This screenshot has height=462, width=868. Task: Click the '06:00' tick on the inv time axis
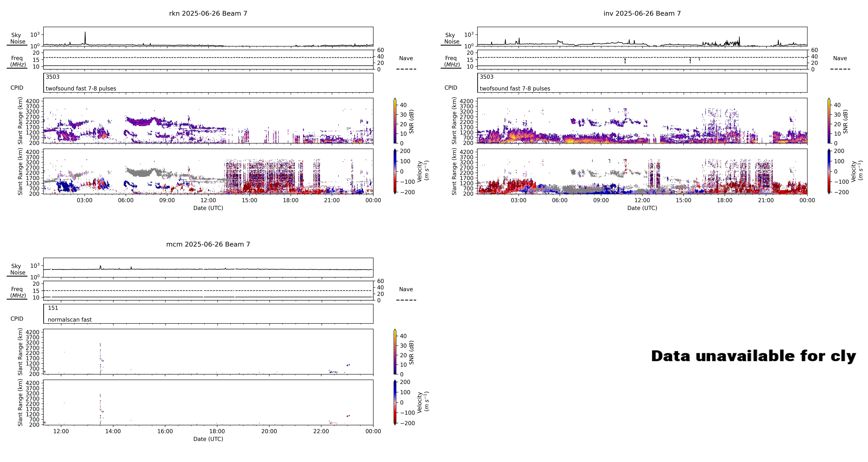tap(560, 200)
